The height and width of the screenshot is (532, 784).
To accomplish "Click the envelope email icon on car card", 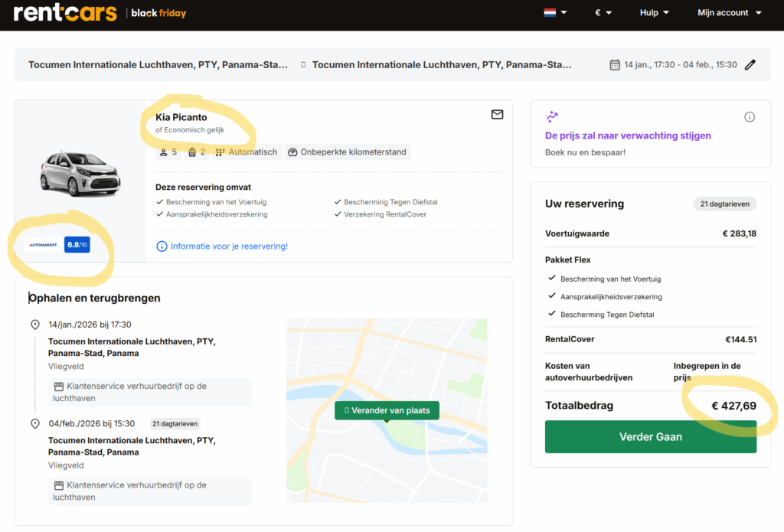I will (497, 115).
